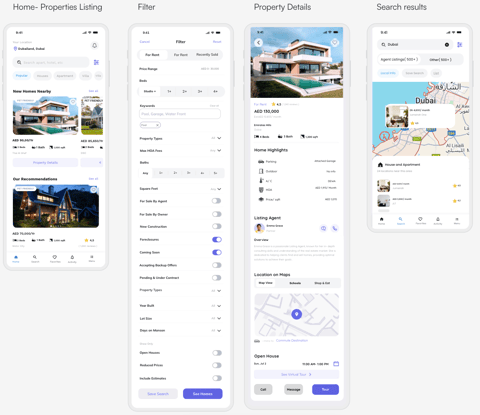Tap the Dubailand location pin icon
The height and width of the screenshot is (415, 480).
15,49
